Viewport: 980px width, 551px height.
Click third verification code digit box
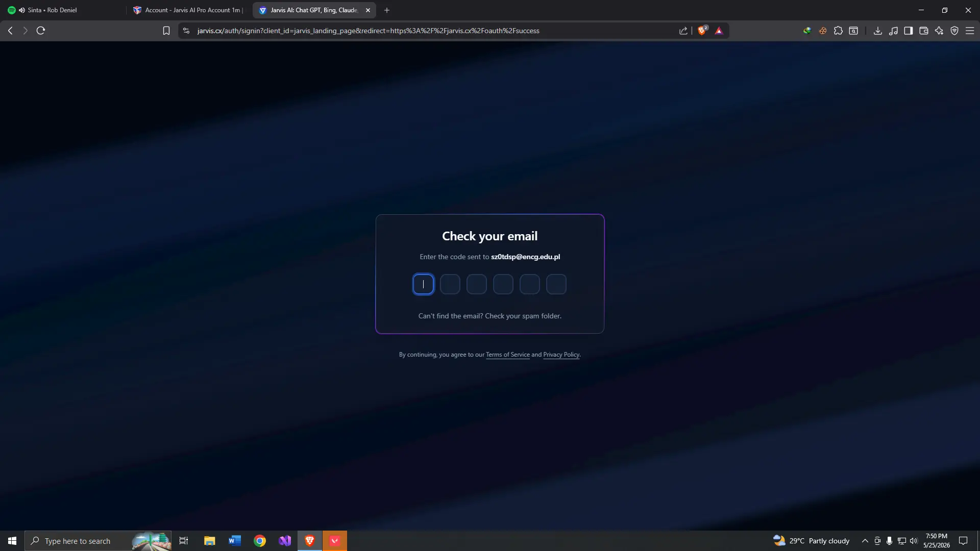[476, 284]
